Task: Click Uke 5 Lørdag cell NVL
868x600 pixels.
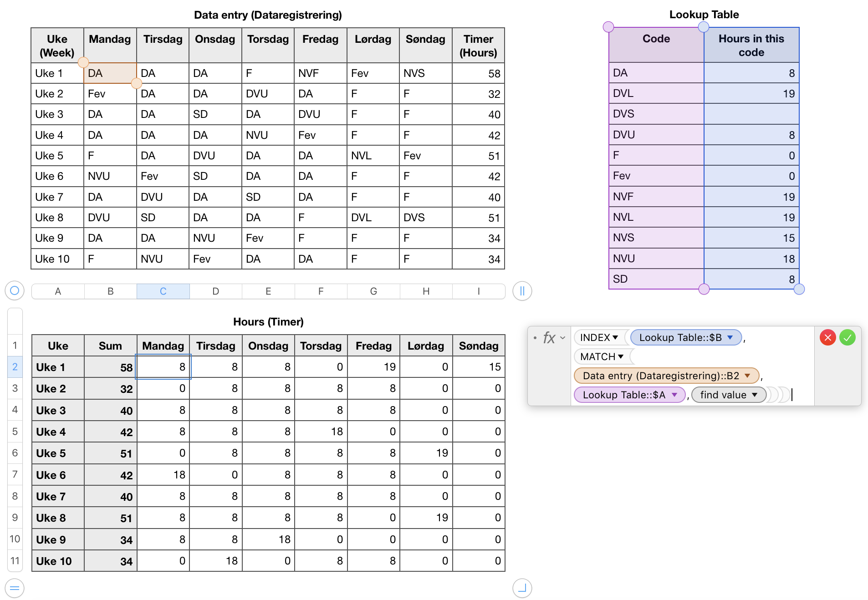Action: tap(373, 156)
